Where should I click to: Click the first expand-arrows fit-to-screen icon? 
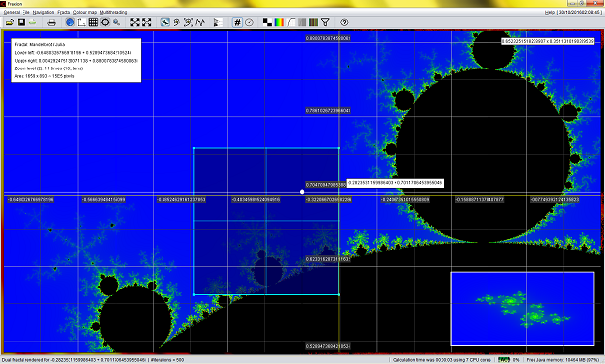pos(134,23)
